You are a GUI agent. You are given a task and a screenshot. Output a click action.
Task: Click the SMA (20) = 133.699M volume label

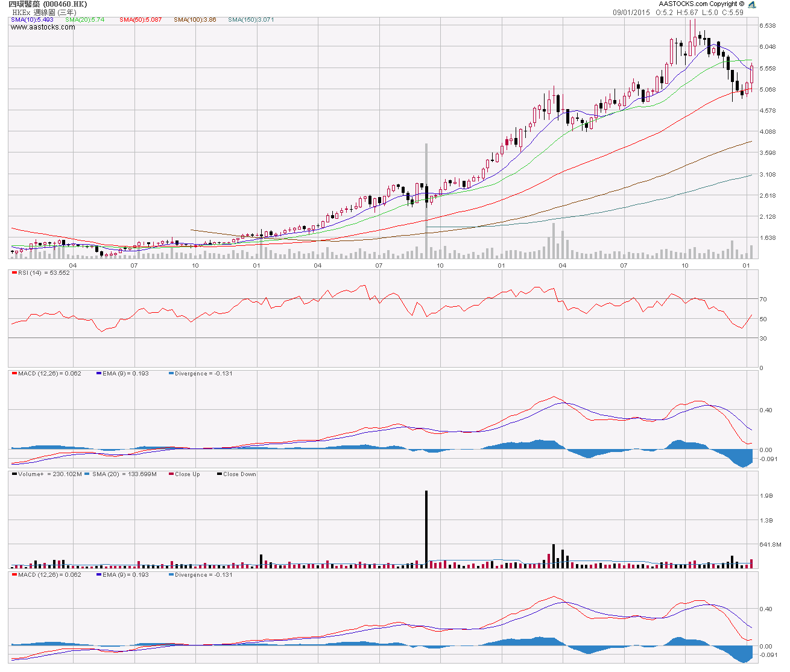click(124, 474)
